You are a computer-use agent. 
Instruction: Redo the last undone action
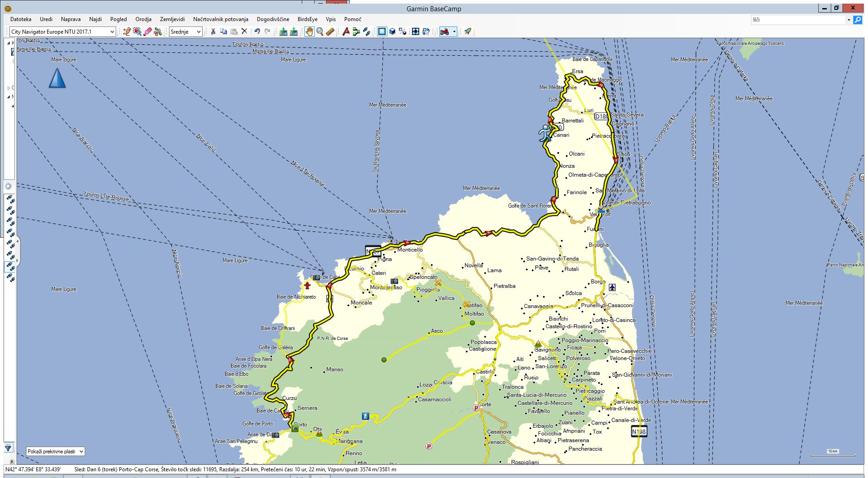point(268,31)
